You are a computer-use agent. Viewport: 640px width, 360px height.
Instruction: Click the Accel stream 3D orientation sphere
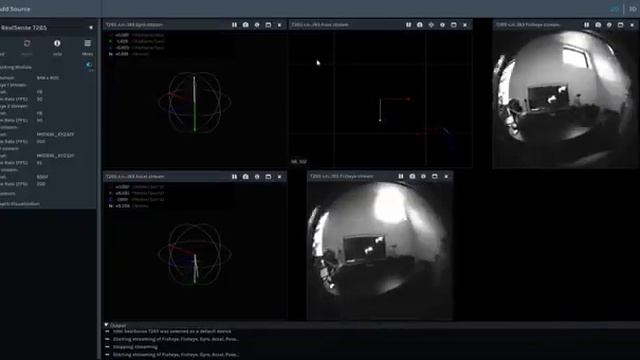tap(195, 254)
